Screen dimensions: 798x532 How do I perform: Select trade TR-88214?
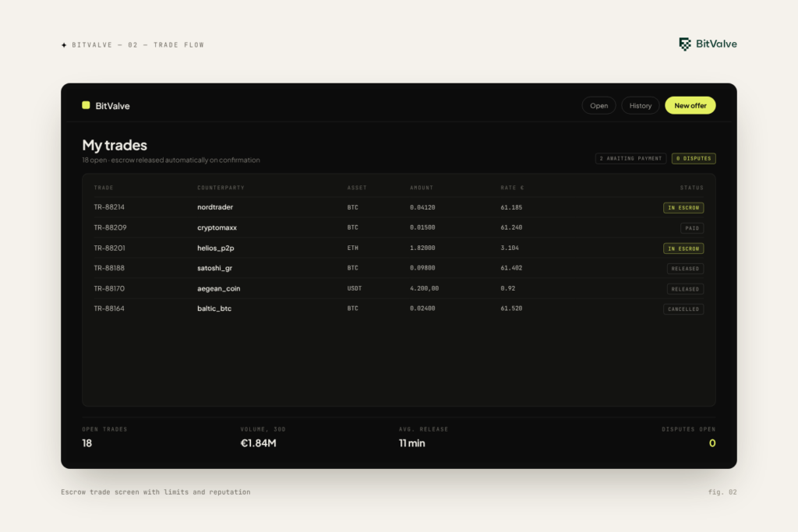pyautogui.click(x=109, y=207)
